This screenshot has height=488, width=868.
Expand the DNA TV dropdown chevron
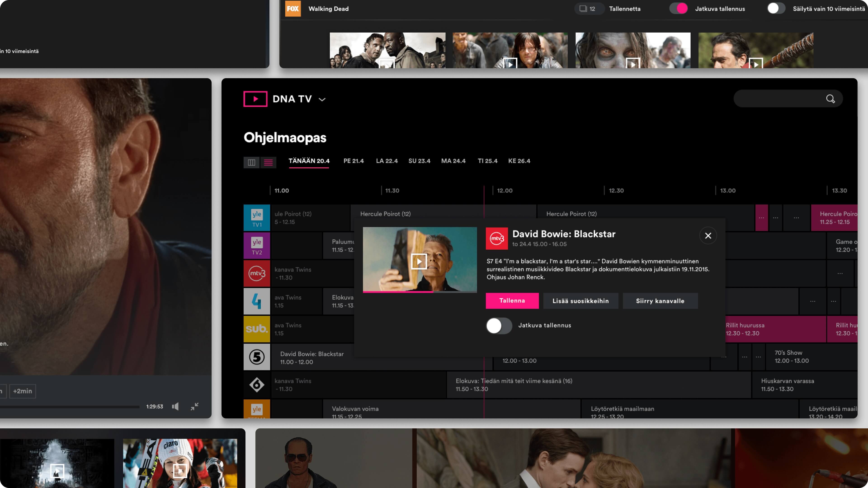click(322, 99)
